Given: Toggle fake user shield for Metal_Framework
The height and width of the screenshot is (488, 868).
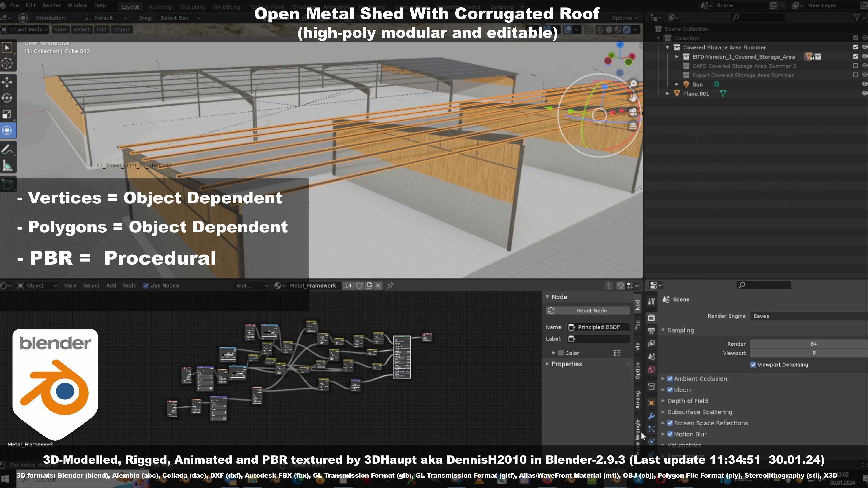Looking at the screenshot, I should click(x=359, y=286).
